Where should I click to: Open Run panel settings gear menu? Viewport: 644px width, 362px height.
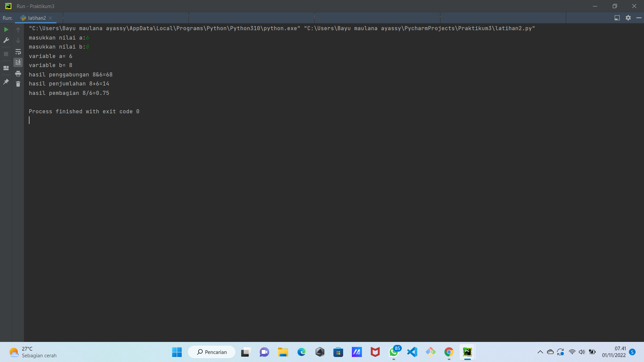click(x=628, y=18)
